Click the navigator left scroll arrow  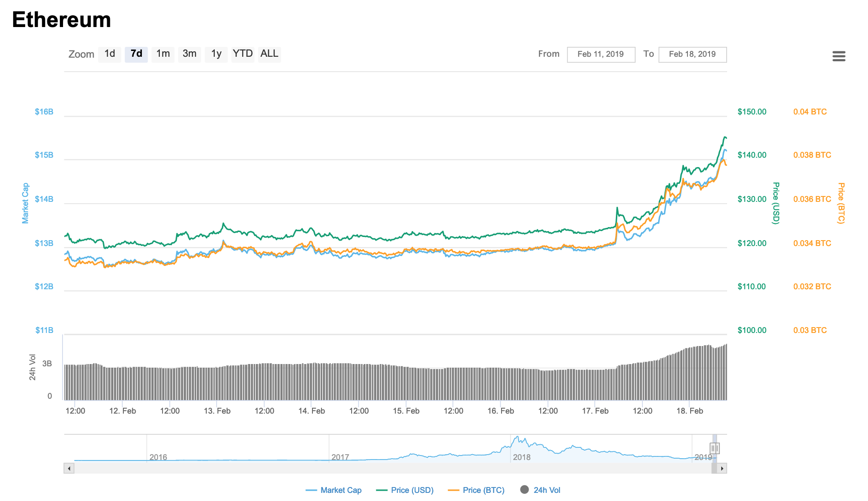coord(69,469)
